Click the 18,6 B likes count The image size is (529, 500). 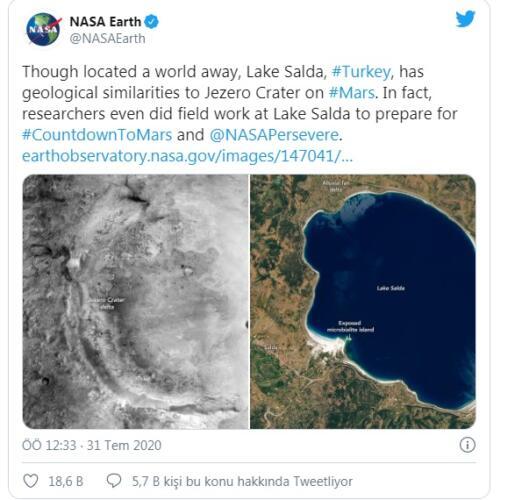66,481
